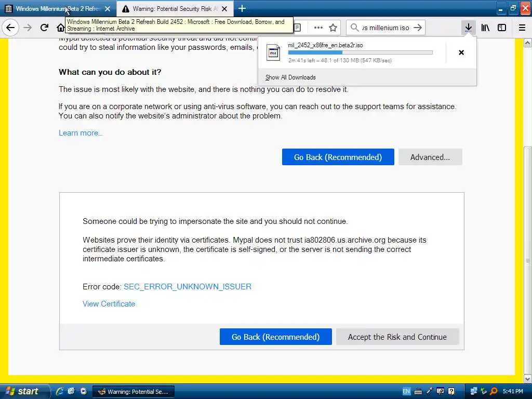
Task: Click the network computers tray icon
Action: 474,391
